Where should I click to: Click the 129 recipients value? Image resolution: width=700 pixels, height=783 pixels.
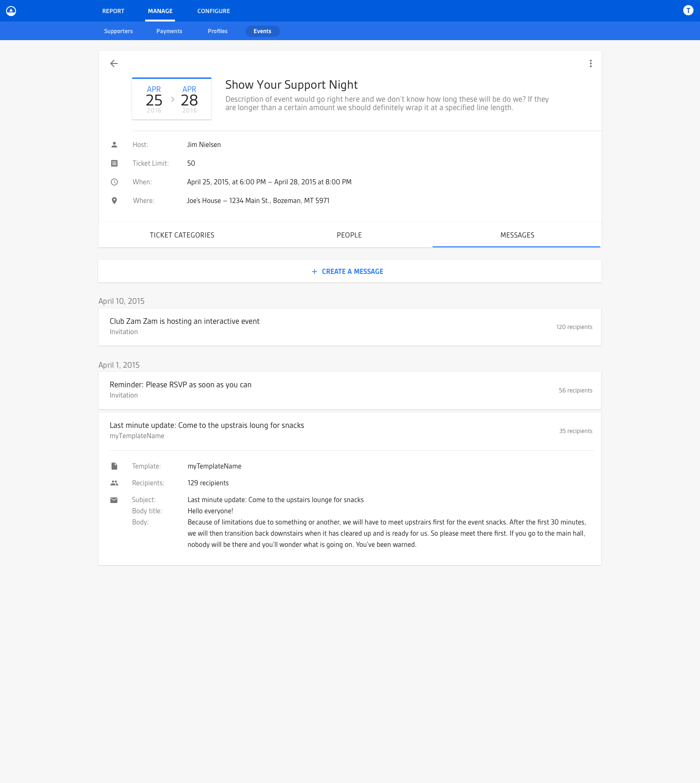click(x=208, y=483)
